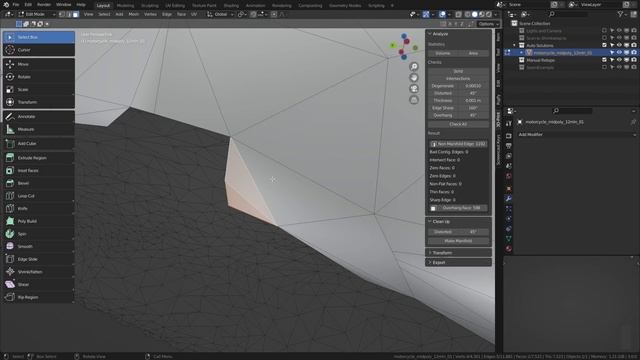Select the Poly Build tool
The image size is (640, 360).
click(x=39, y=221)
